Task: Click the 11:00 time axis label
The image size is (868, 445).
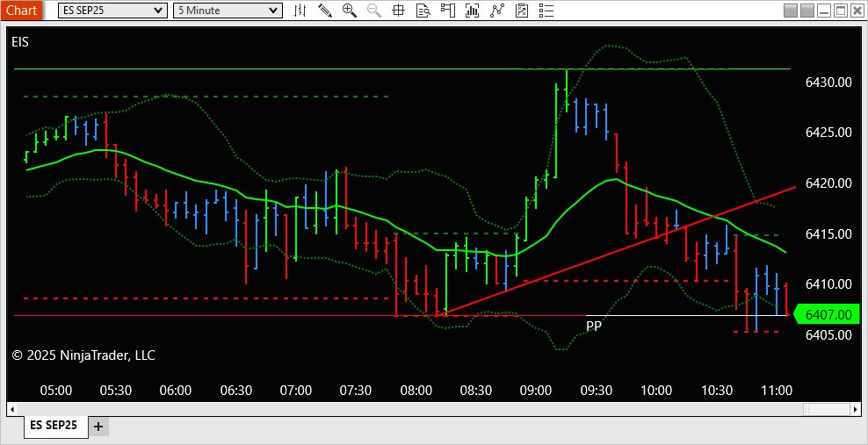Action: [x=777, y=391]
